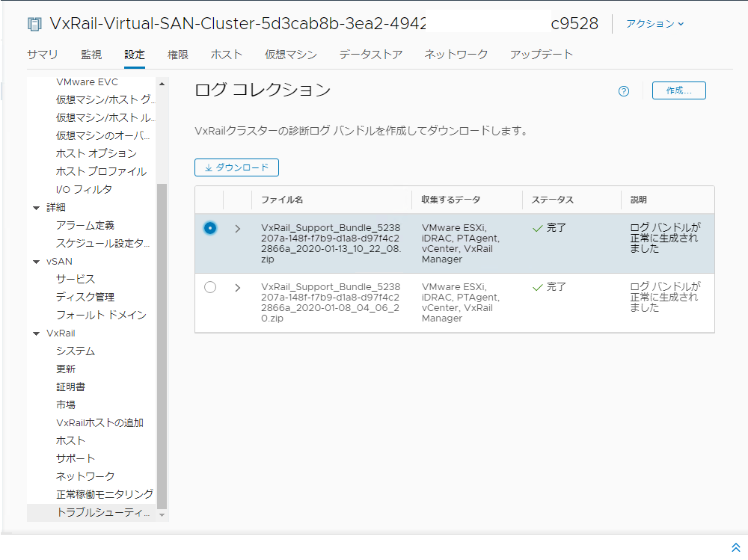Open 証明書 under VxRail
The image size is (748, 560).
[x=70, y=387]
